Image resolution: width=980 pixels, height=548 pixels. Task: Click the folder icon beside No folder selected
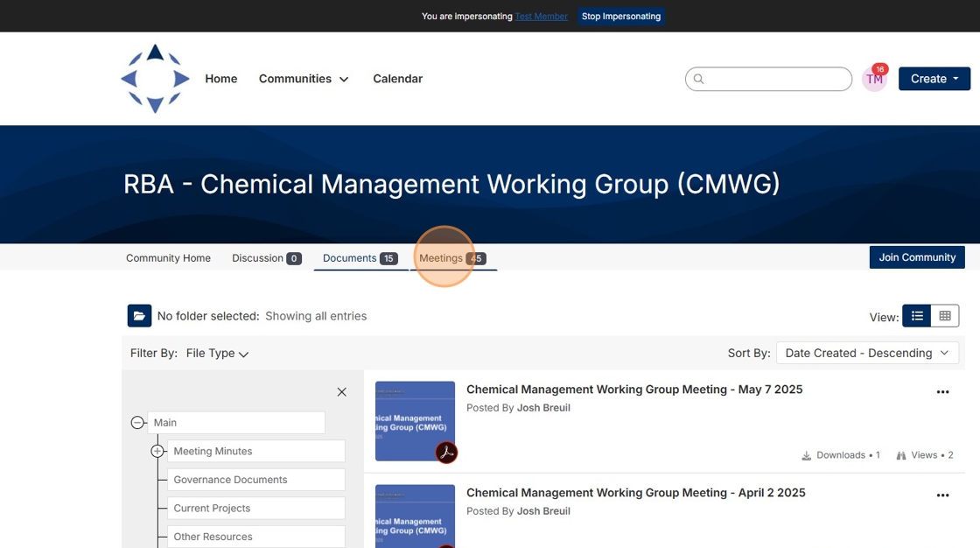click(x=139, y=316)
